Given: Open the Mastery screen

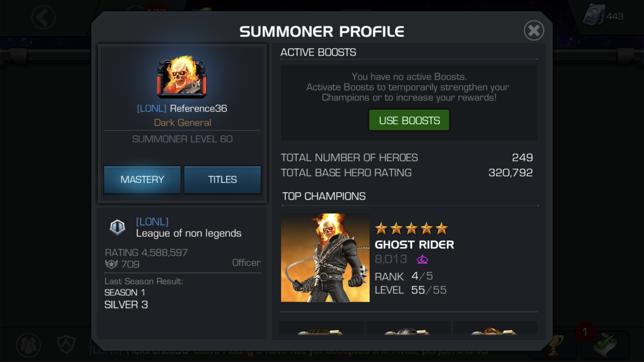Looking at the screenshot, I should 142,180.
